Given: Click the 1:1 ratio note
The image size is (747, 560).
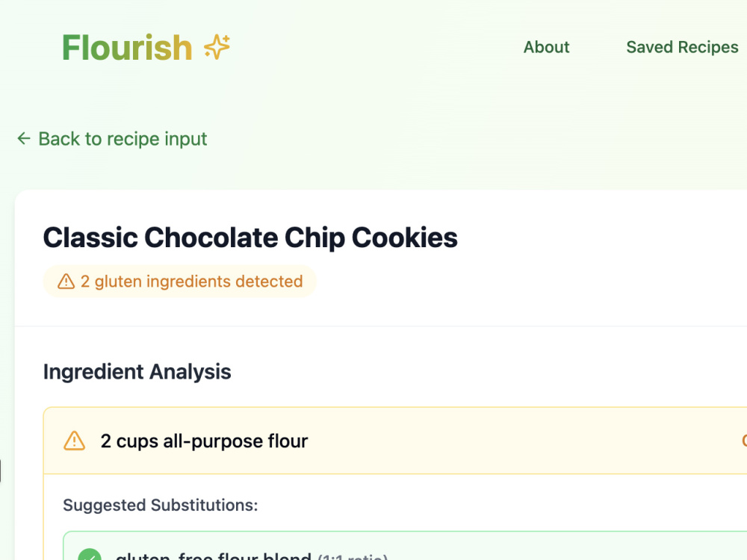Looking at the screenshot, I should 353,557.
